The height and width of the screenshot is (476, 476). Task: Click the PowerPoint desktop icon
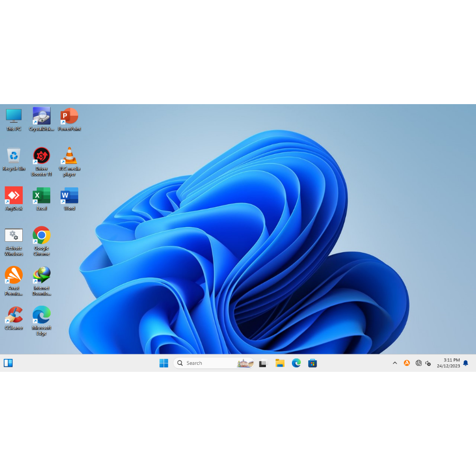[69, 116]
